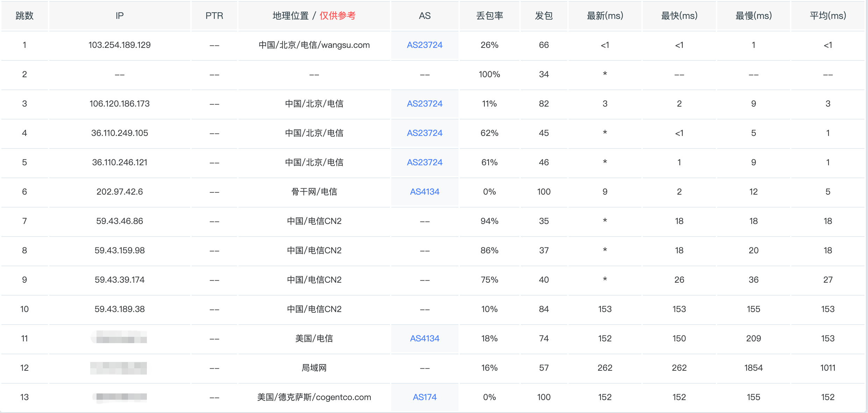Screen dimensions: 868x413
Task: Click the 平均(ms) column header
Action: 828,16
